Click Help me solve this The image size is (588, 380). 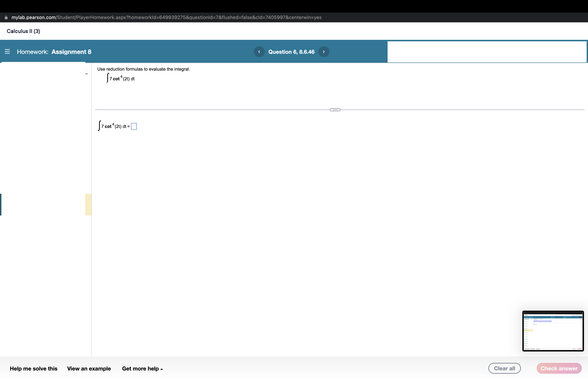(x=34, y=368)
